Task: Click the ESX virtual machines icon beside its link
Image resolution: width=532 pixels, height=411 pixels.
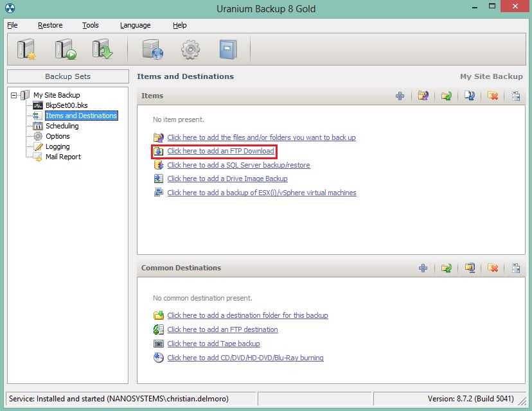Action: coord(159,193)
